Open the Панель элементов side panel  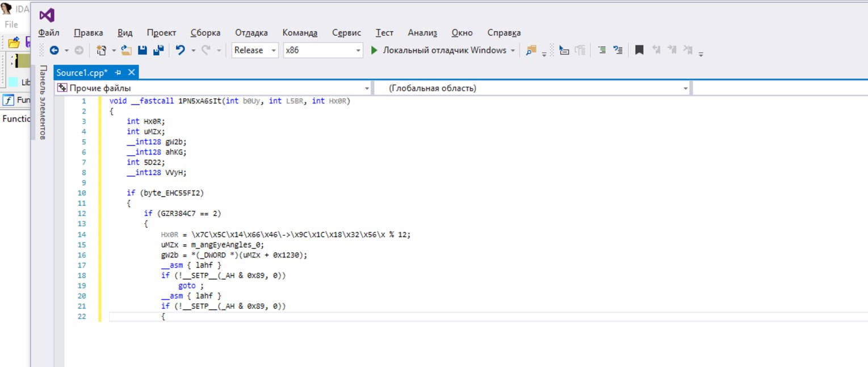[x=42, y=102]
